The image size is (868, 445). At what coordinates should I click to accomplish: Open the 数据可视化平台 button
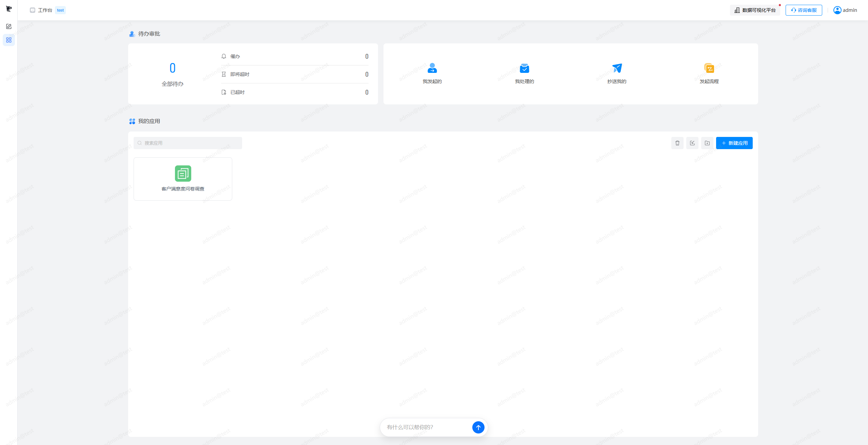[x=755, y=10]
